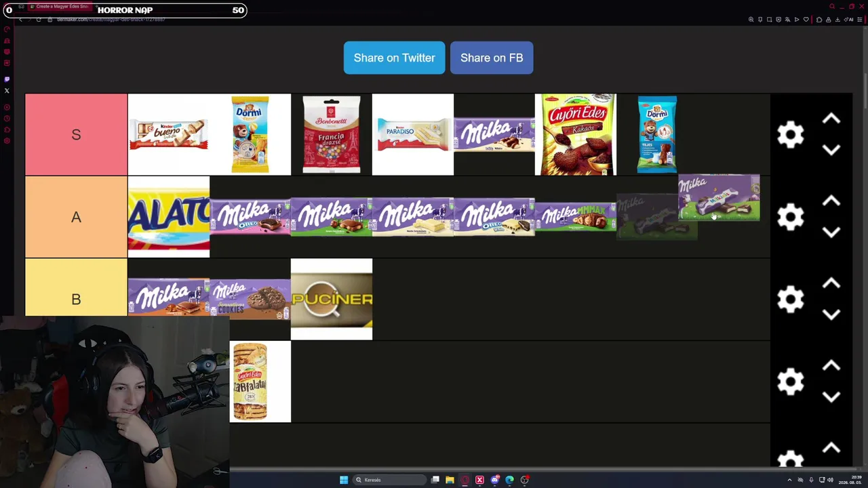
Task: Open settings gear for B tier row
Action: (791, 299)
